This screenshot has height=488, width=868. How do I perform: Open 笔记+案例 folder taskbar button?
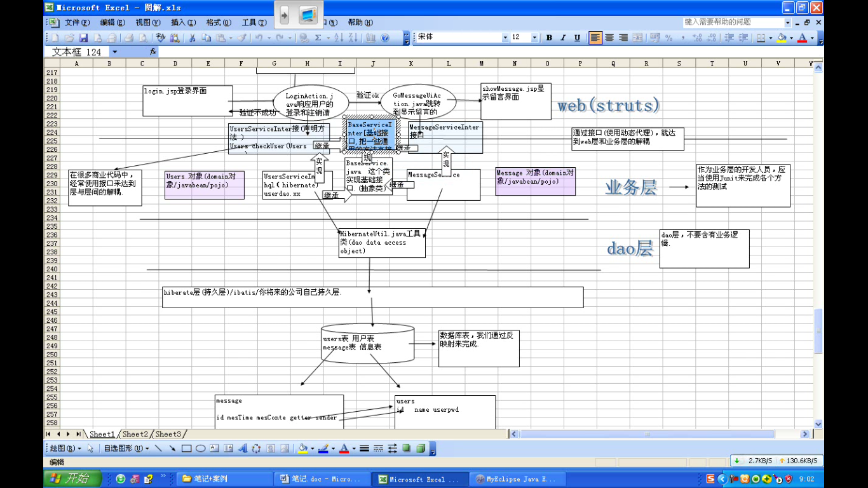tap(224, 479)
